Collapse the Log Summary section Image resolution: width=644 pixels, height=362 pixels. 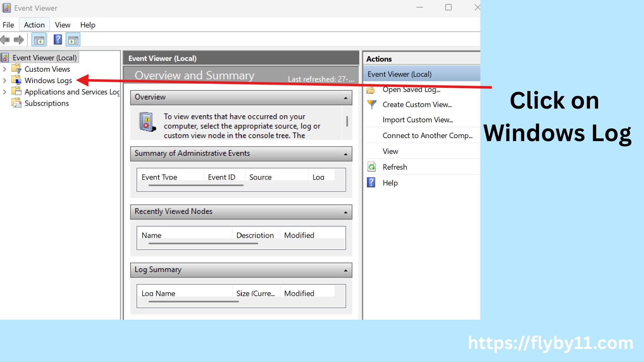click(x=345, y=270)
